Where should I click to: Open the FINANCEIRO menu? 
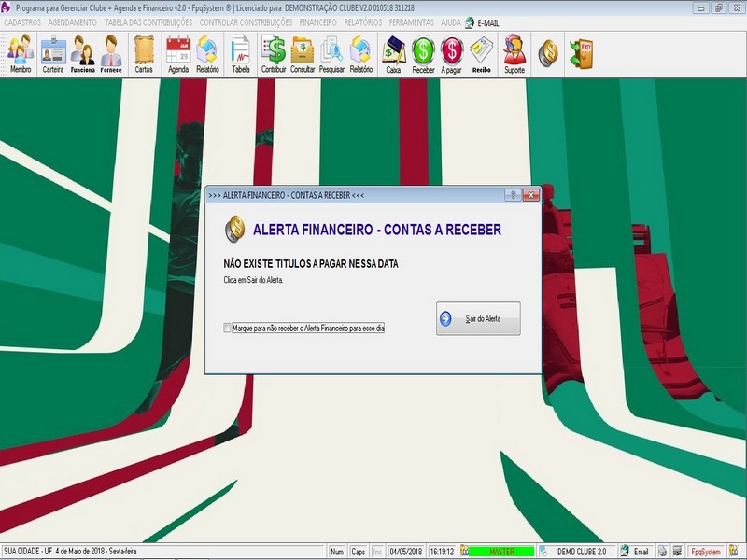click(x=317, y=22)
